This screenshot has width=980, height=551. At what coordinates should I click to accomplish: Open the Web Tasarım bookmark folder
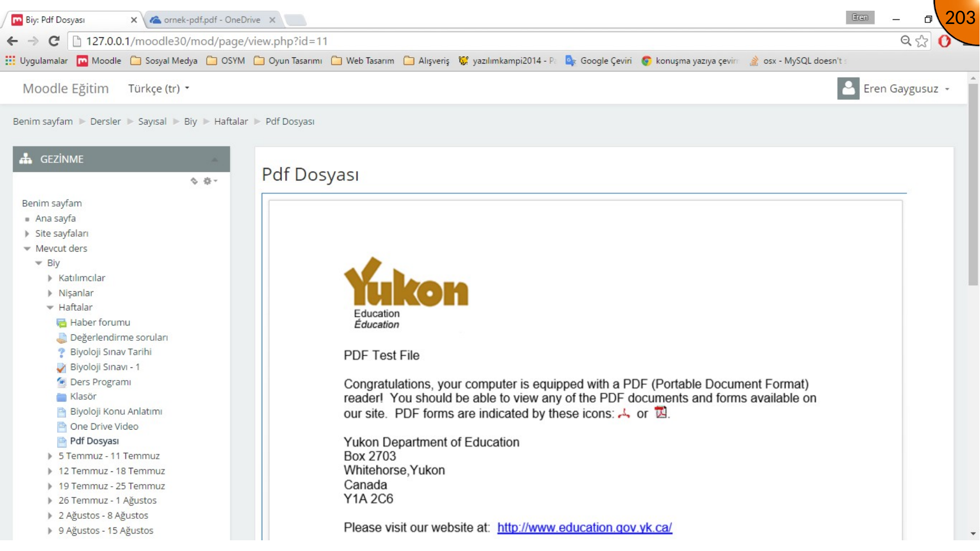pos(363,61)
